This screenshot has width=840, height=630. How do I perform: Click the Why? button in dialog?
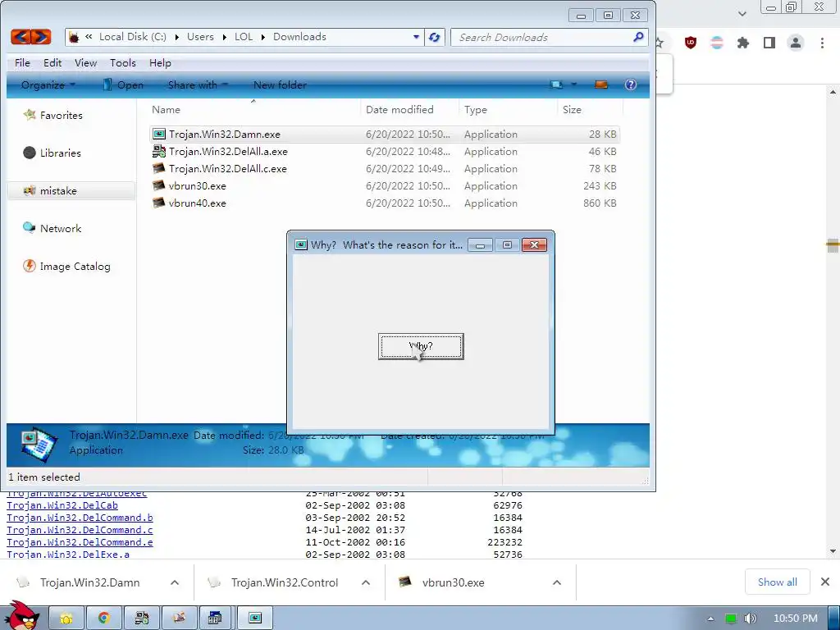pyautogui.click(x=421, y=346)
